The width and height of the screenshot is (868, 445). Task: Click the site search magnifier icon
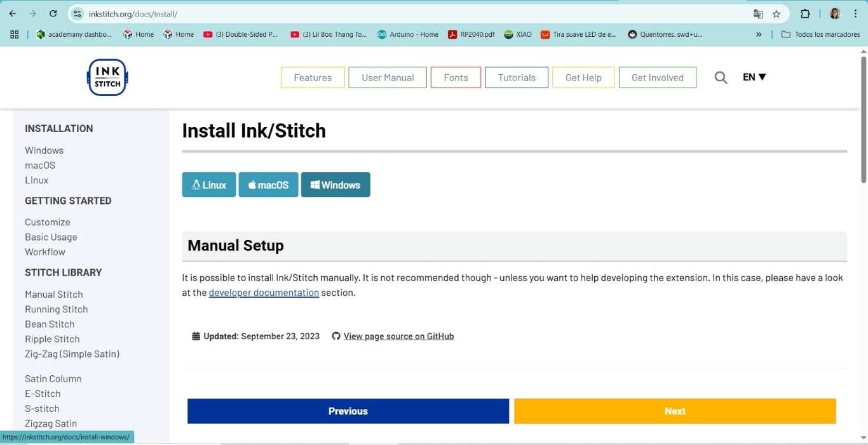point(721,77)
